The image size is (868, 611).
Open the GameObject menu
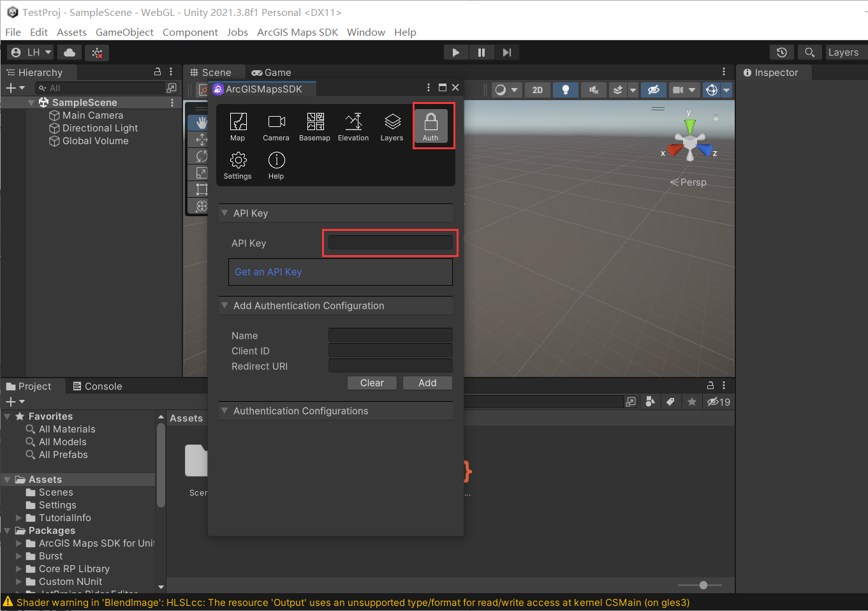pyautogui.click(x=124, y=32)
